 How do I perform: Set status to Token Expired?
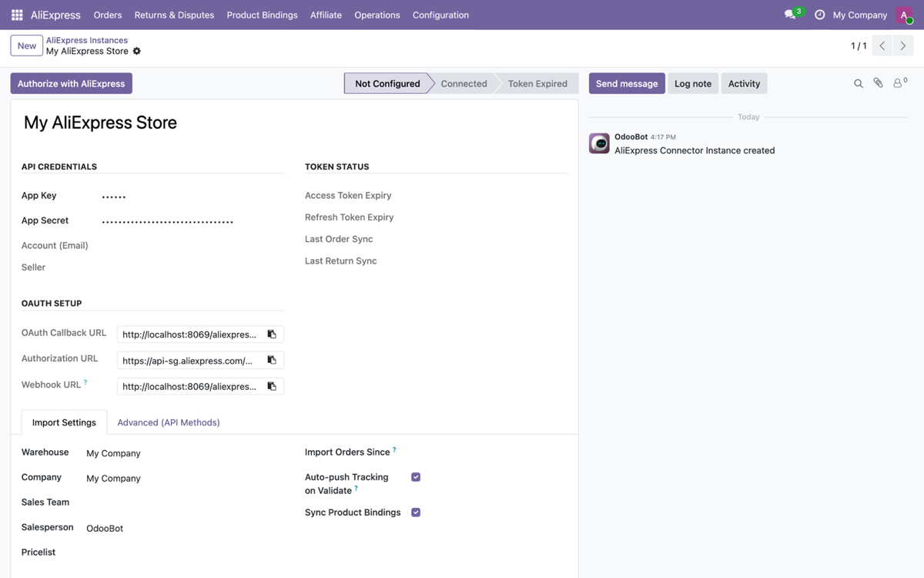click(537, 83)
